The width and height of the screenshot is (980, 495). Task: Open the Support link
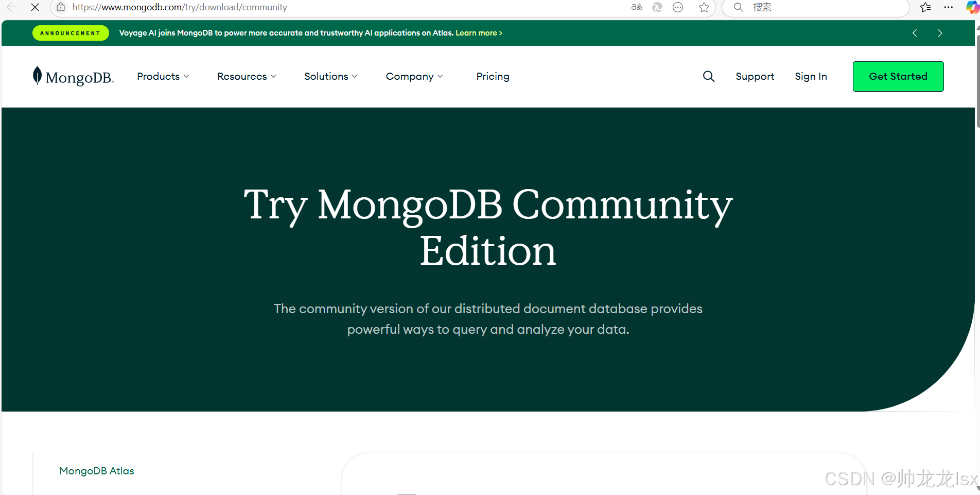[x=755, y=76]
